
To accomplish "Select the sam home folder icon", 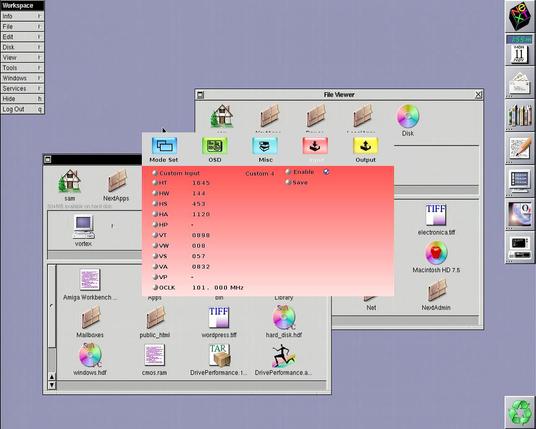I will click(x=69, y=180).
